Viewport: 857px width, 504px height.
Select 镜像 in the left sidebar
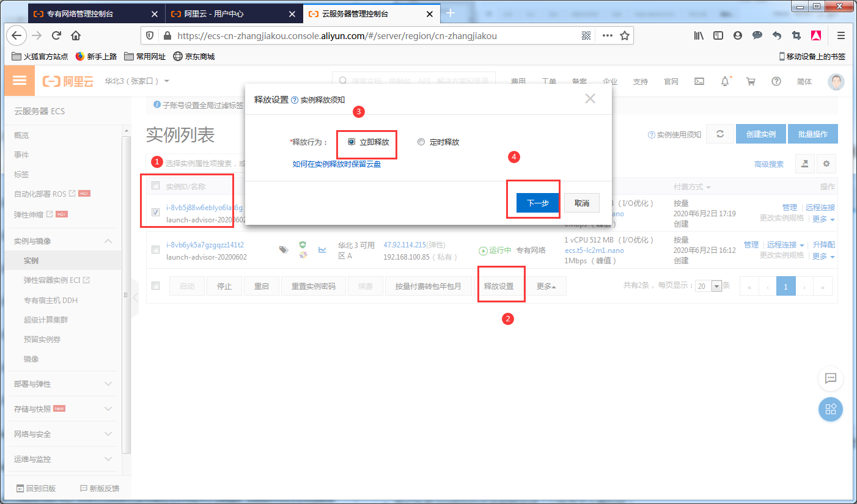pos(31,359)
